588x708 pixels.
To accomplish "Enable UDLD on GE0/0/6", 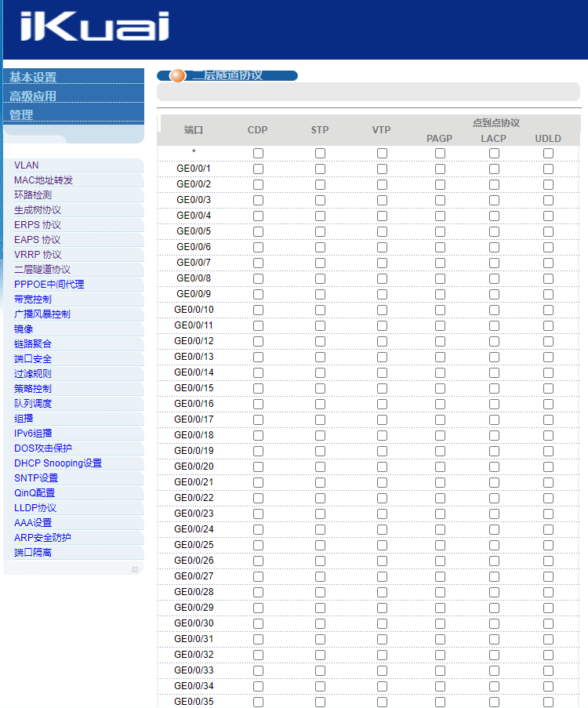I will pos(548,248).
